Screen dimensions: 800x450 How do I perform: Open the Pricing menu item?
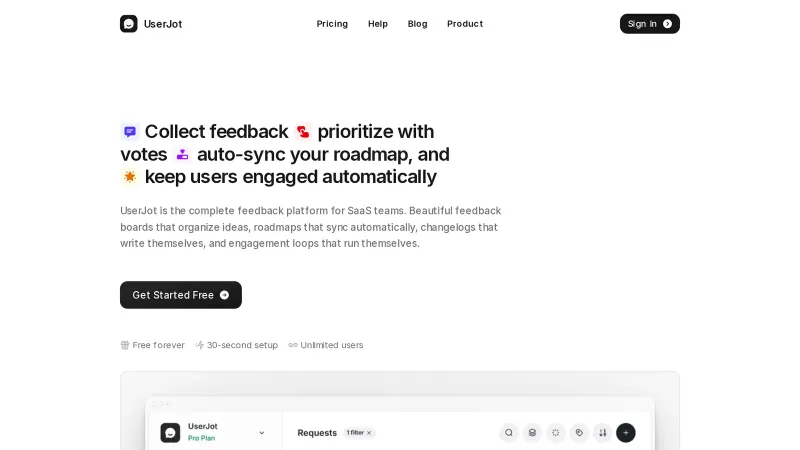(332, 24)
